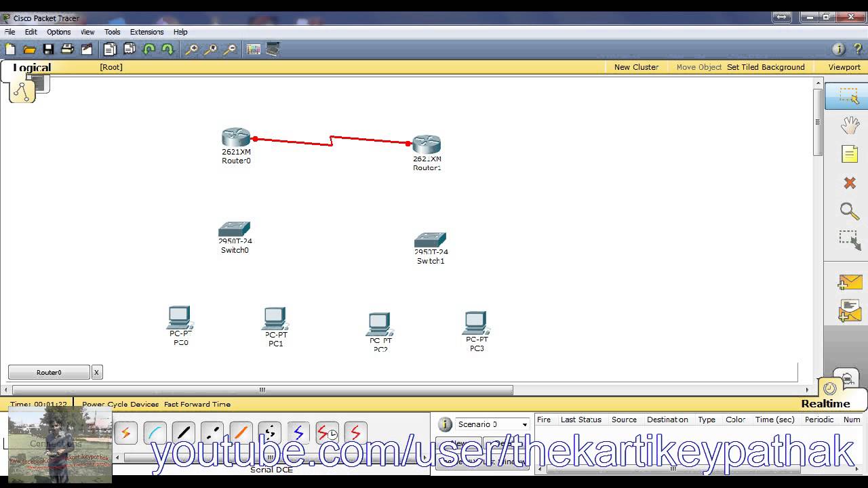Image resolution: width=868 pixels, height=488 pixels.
Task: Open the info help icon in toolbar
Action: (839, 49)
